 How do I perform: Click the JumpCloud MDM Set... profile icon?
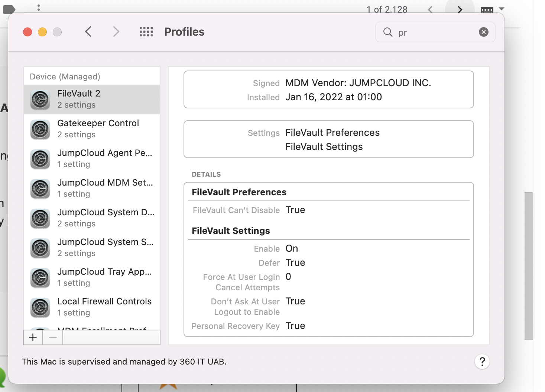[x=40, y=189]
